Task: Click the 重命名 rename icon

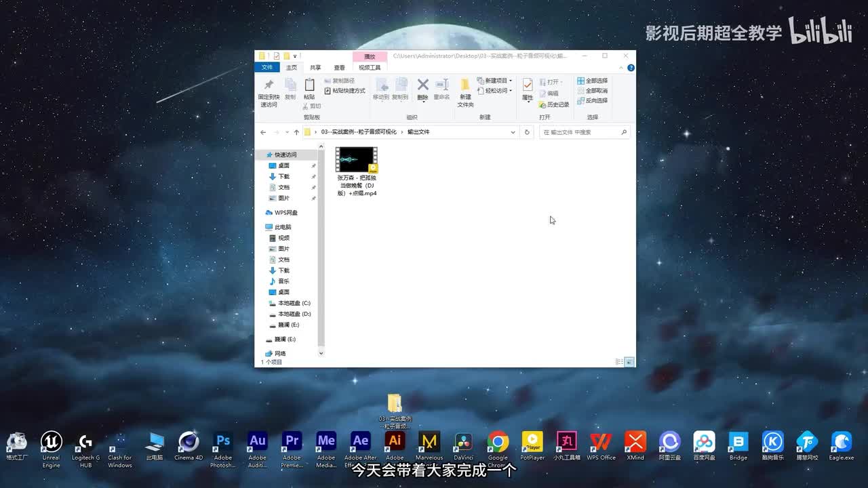Action: coord(442,85)
